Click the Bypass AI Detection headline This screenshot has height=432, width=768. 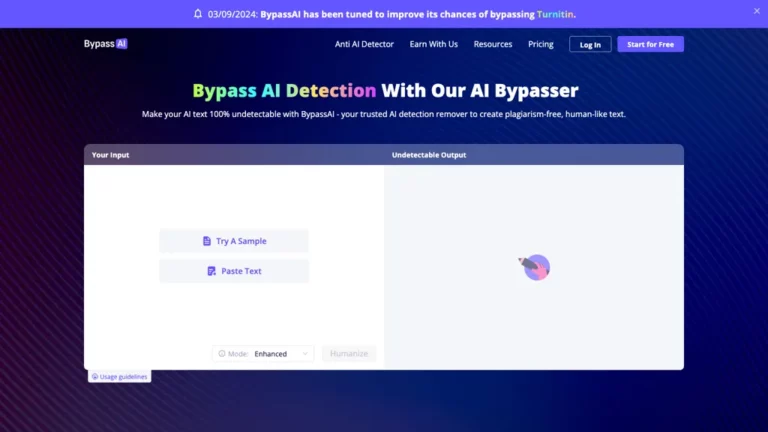(284, 91)
